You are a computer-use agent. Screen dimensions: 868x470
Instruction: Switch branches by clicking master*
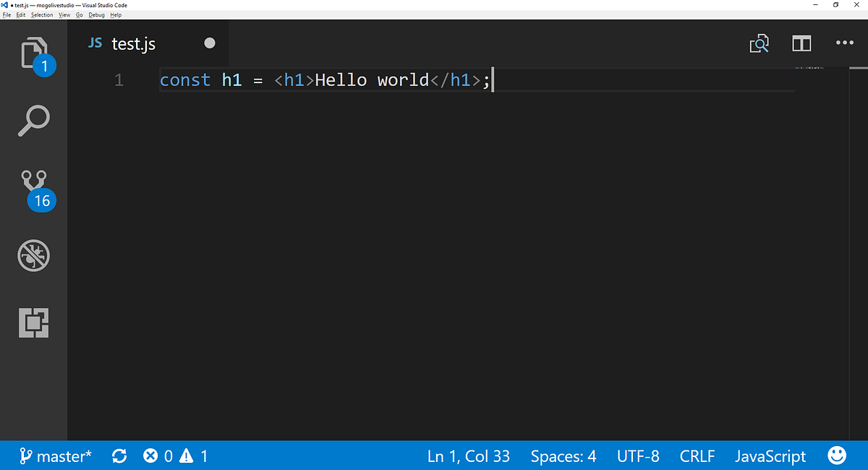(x=56, y=456)
